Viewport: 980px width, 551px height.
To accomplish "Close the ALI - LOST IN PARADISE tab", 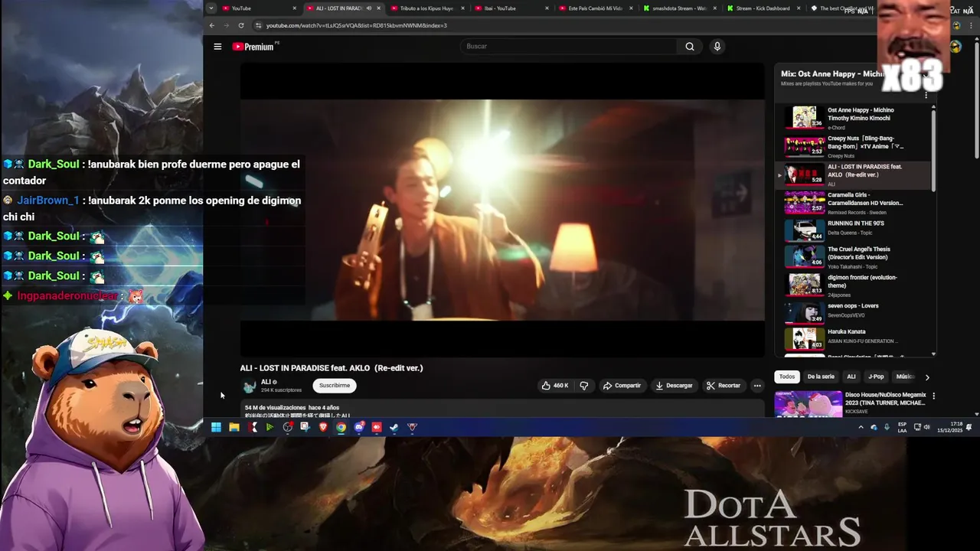I will (378, 8).
